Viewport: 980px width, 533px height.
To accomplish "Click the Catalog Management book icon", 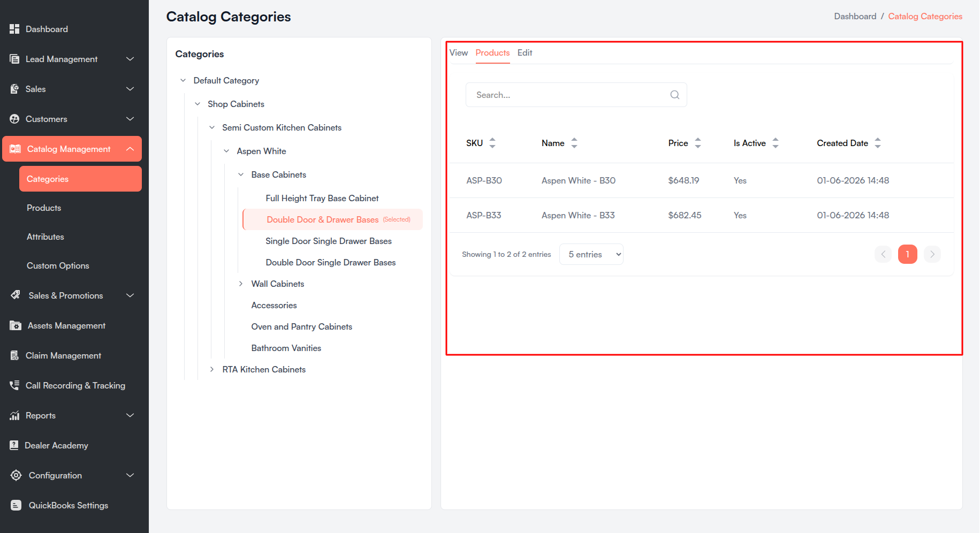I will tap(16, 149).
